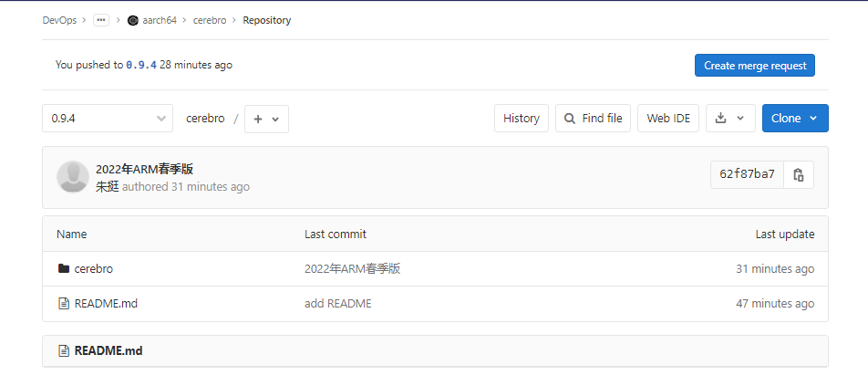
Task: Click the README.md file icon in file list
Action: (x=64, y=304)
